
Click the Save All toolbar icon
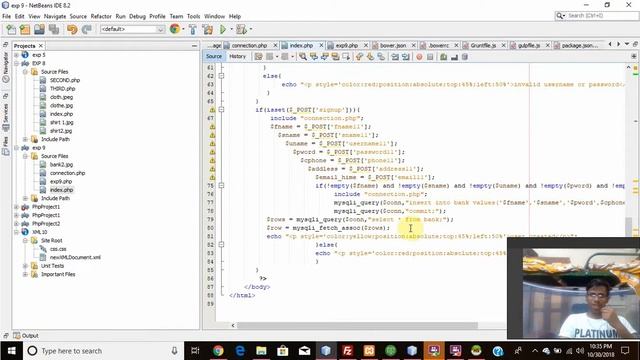54,29
